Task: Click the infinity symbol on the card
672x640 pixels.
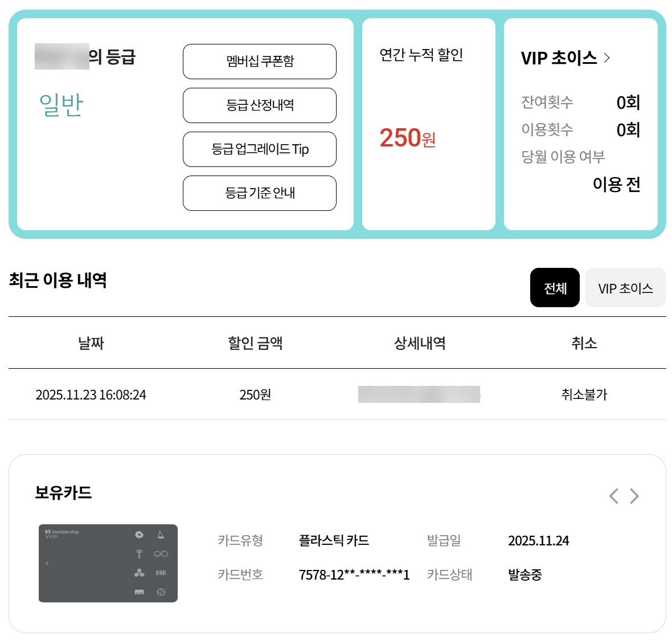Action: click(161, 553)
